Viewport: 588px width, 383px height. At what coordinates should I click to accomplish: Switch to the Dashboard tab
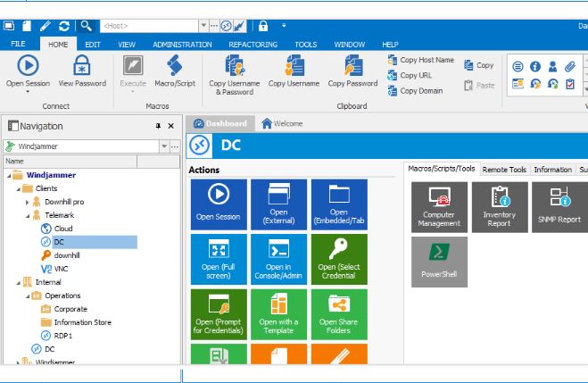pos(220,123)
